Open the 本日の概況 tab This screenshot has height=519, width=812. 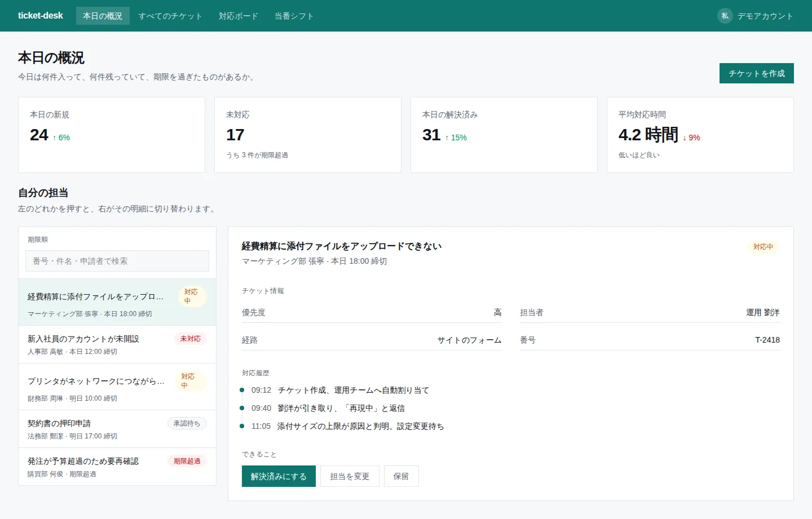point(103,16)
